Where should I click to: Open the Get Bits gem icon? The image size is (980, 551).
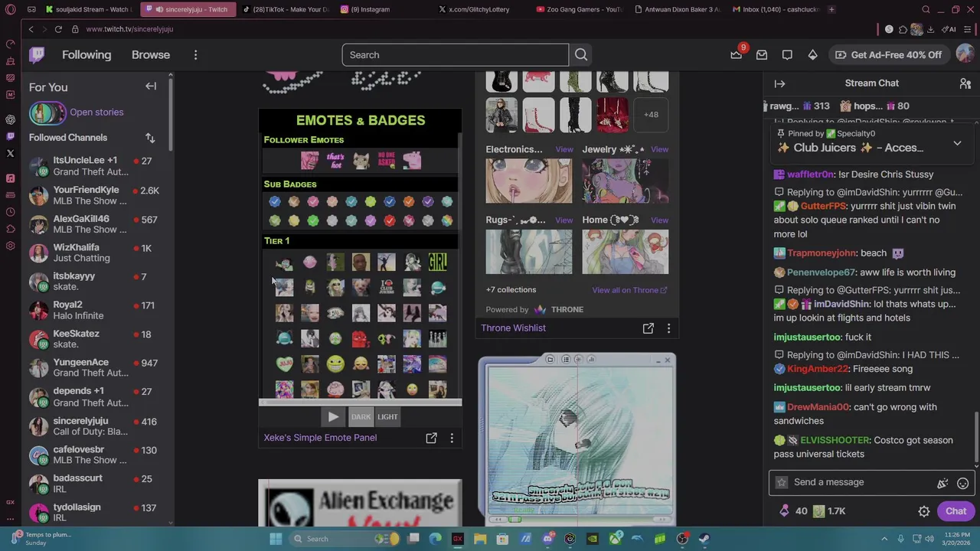click(812, 55)
